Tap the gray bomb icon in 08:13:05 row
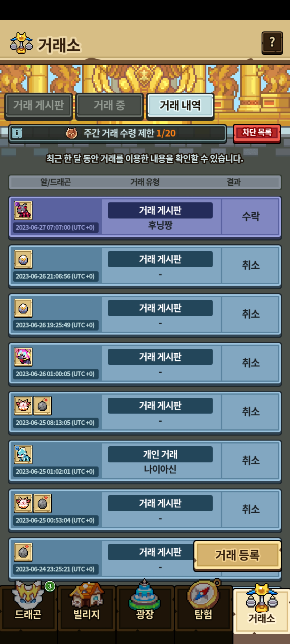 (42, 406)
